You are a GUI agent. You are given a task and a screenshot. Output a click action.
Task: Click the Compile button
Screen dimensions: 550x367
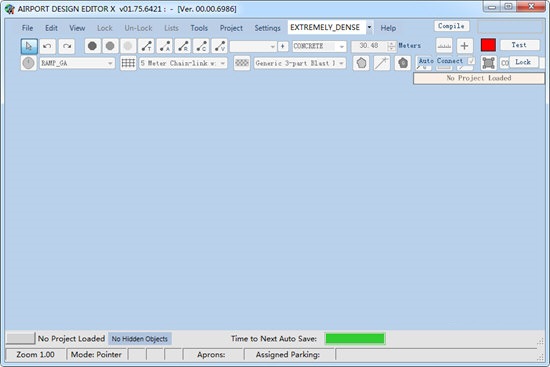[x=451, y=26]
